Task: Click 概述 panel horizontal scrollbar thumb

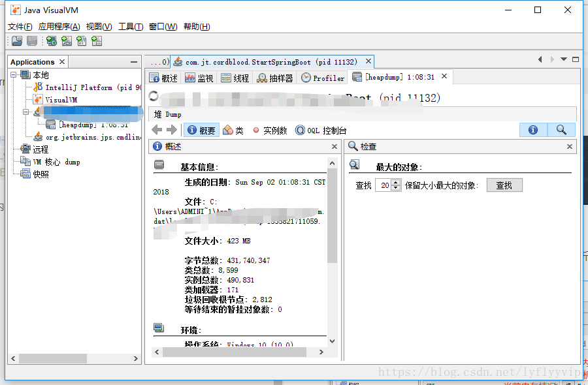Action: pyautogui.click(x=235, y=352)
